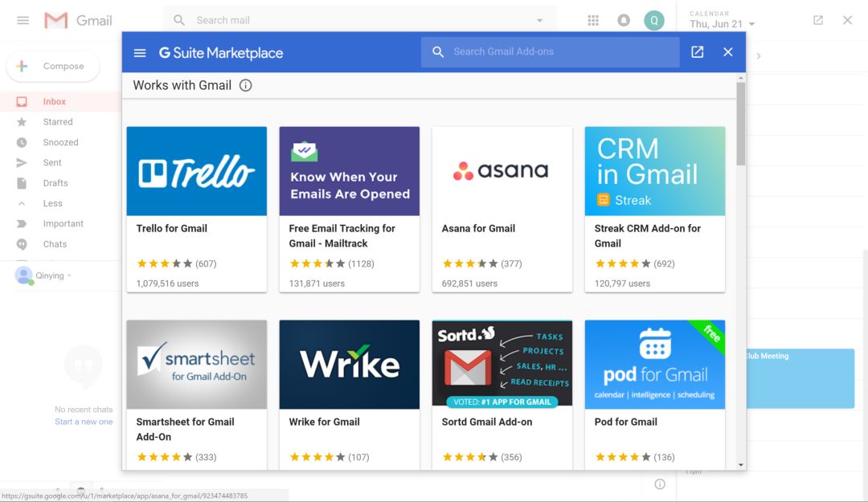Click the Gmail main menu icon
The image size is (868, 502).
(23, 21)
